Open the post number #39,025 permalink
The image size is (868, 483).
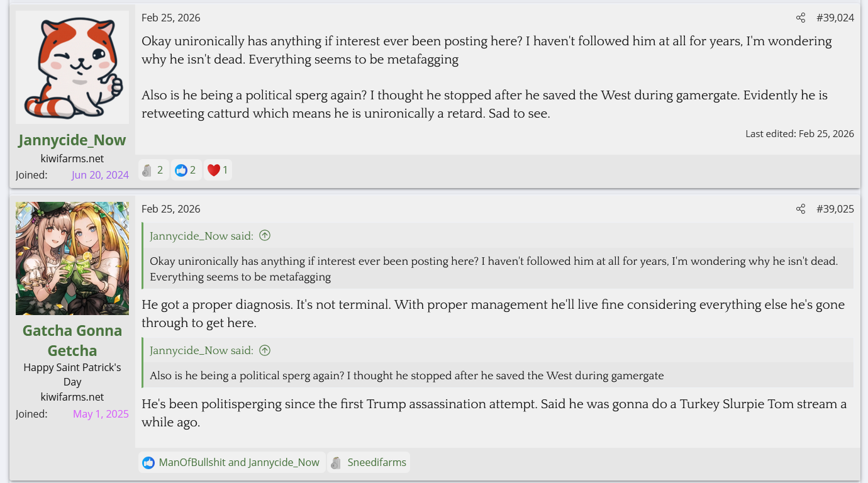(835, 209)
